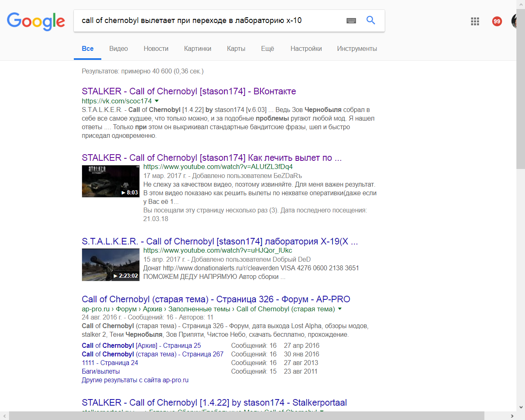
Task: Open the Баги/вылеты sitelink
Action: coord(101,372)
